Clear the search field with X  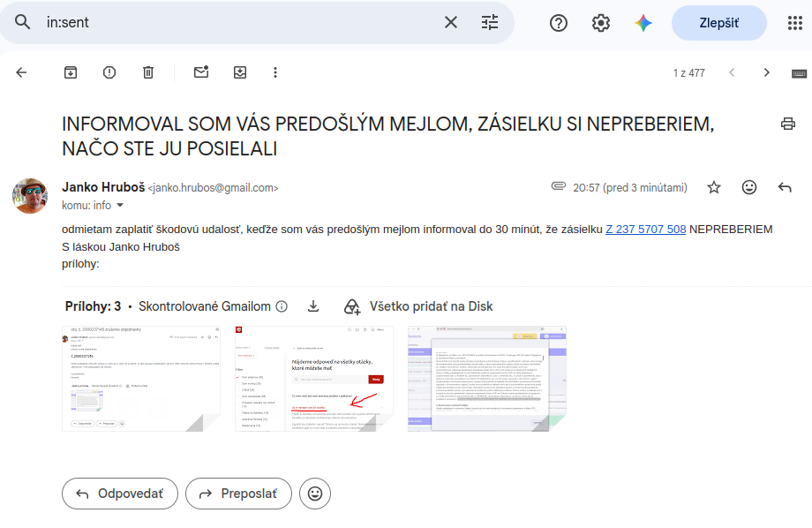(450, 22)
